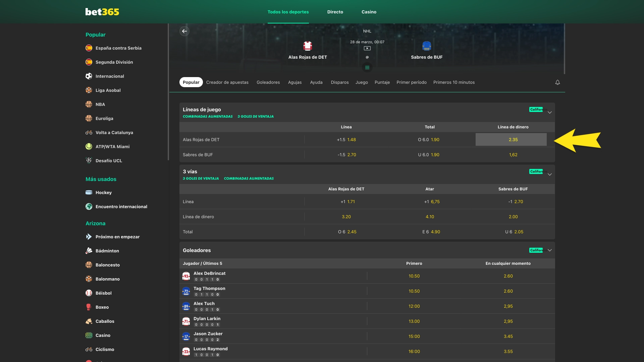Click the Detroit Red Wings jersey icon
The width and height of the screenshot is (644, 362).
pos(308,46)
